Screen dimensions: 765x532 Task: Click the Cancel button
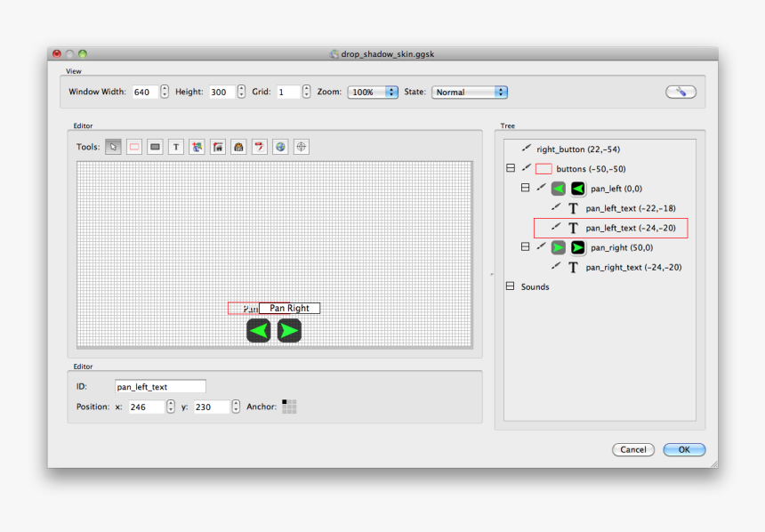tap(633, 449)
